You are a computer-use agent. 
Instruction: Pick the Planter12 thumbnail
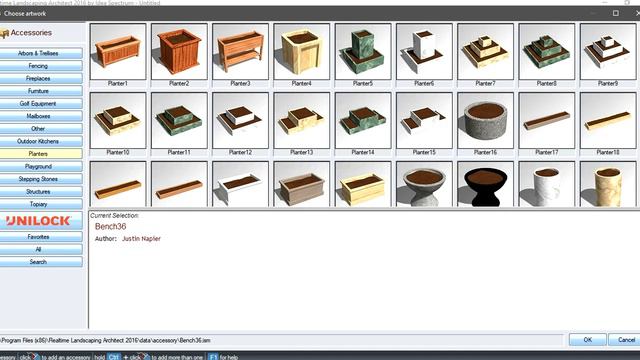[240, 120]
